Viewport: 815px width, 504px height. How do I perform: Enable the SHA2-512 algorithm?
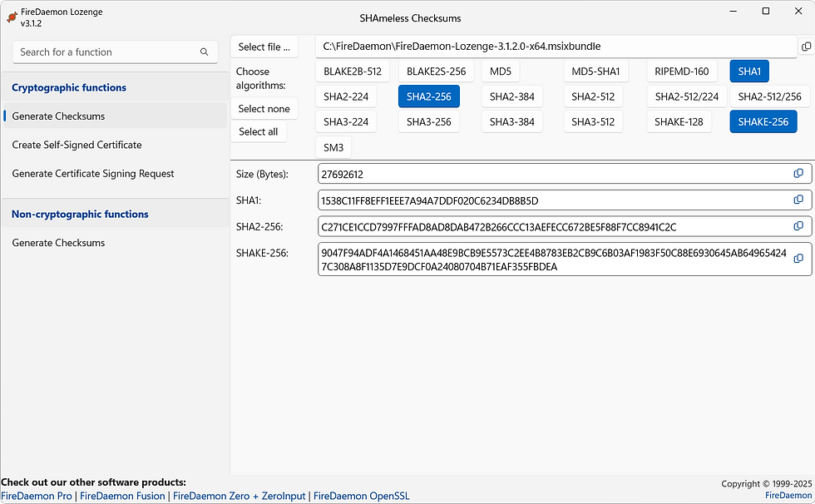593,96
